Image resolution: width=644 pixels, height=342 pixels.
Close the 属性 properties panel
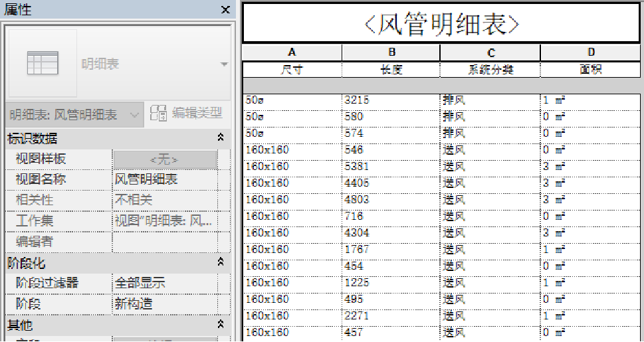225,10
